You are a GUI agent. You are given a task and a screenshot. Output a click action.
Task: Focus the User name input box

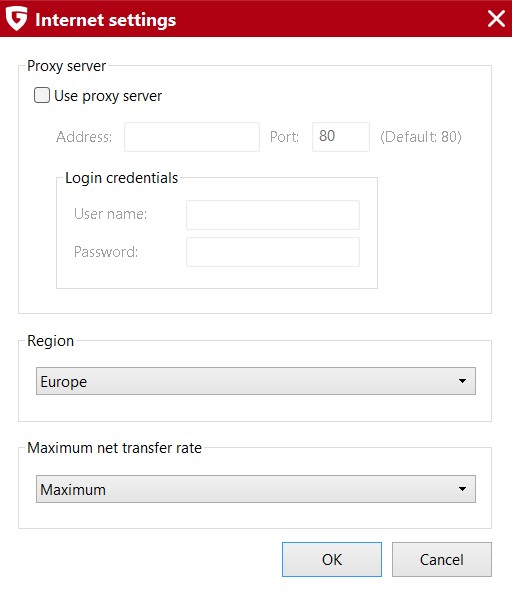(x=273, y=215)
